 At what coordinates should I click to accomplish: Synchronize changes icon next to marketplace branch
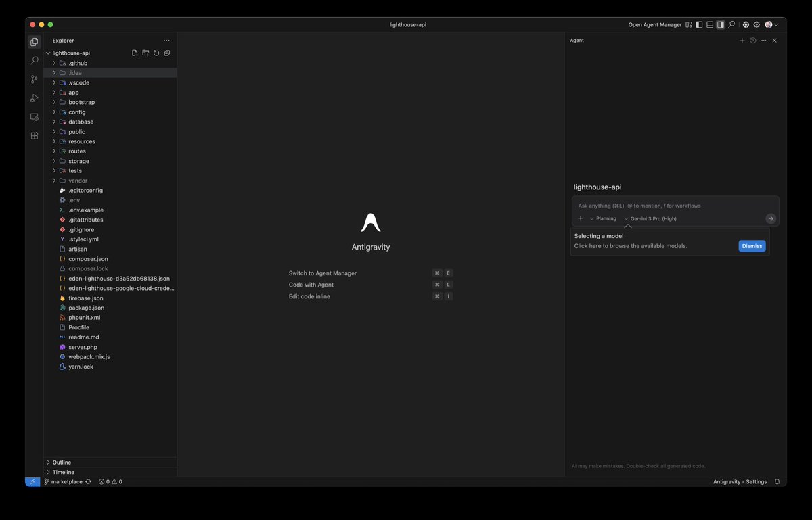click(x=88, y=481)
